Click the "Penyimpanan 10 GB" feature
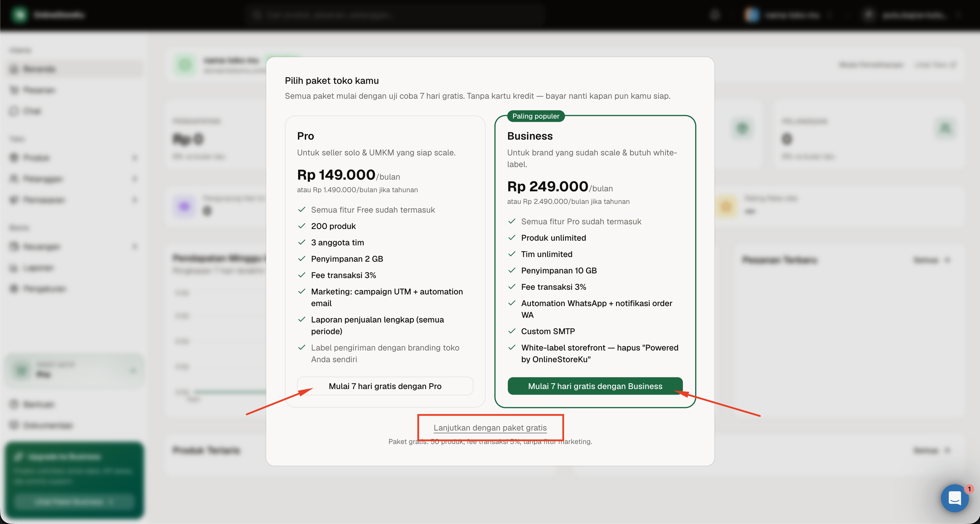 click(x=559, y=271)
